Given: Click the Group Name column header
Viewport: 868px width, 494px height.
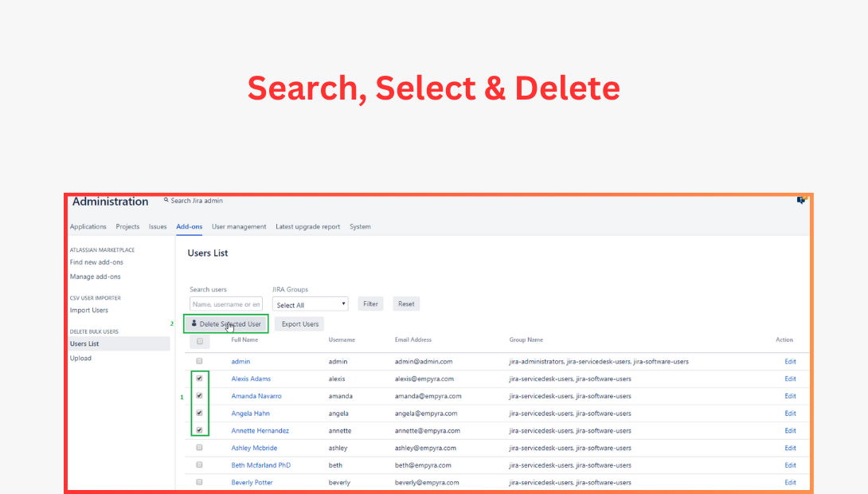Looking at the screenshot, I should pos(526,339).
